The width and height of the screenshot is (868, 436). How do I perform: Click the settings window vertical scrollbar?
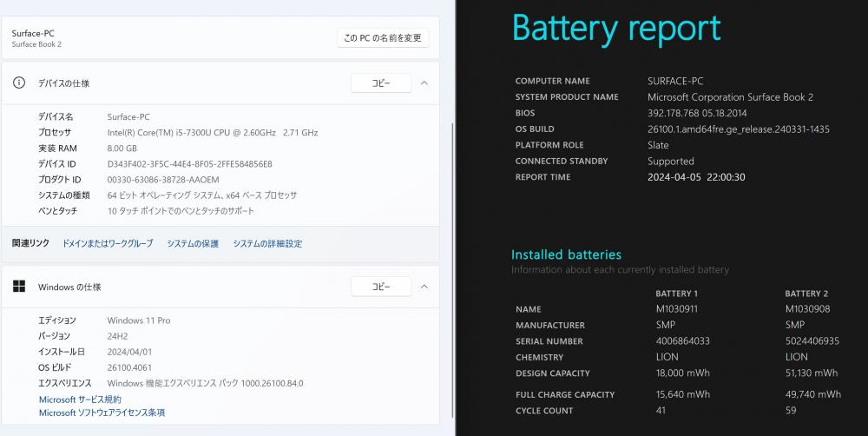pos(453,272)
